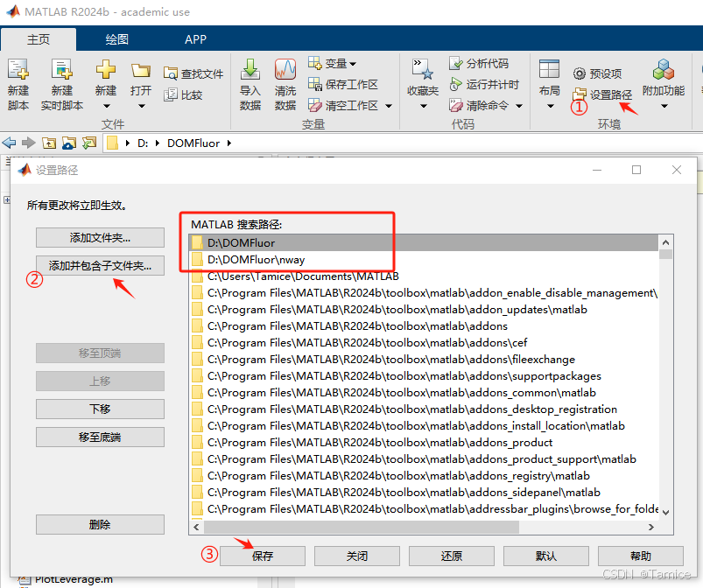Click the arrow after DOMFluor in address bar

point(229,143)
